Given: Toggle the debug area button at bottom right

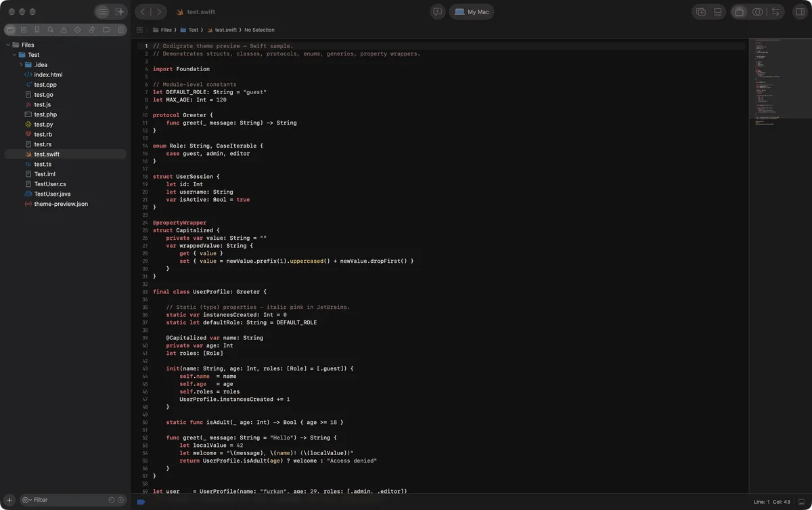Looking at the screenshot, I should point(801,502).
